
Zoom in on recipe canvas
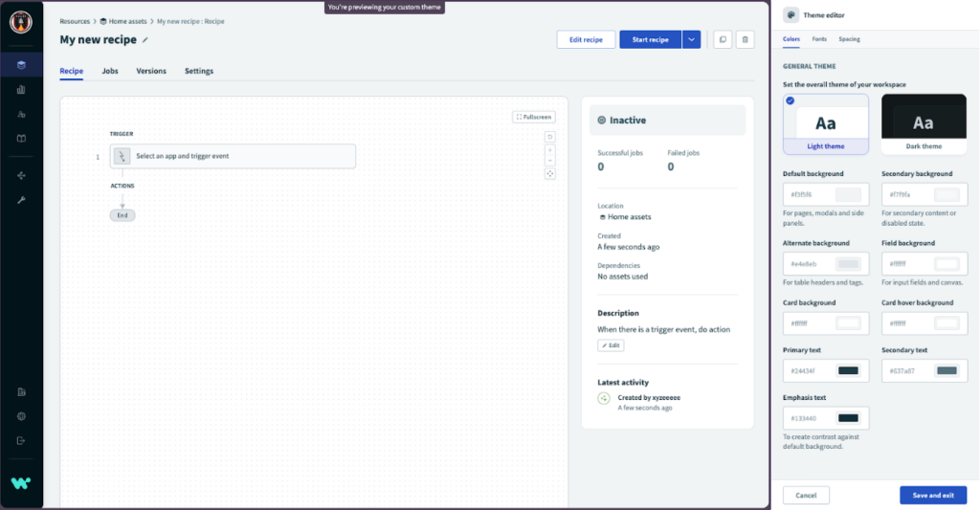coord(550,150)
